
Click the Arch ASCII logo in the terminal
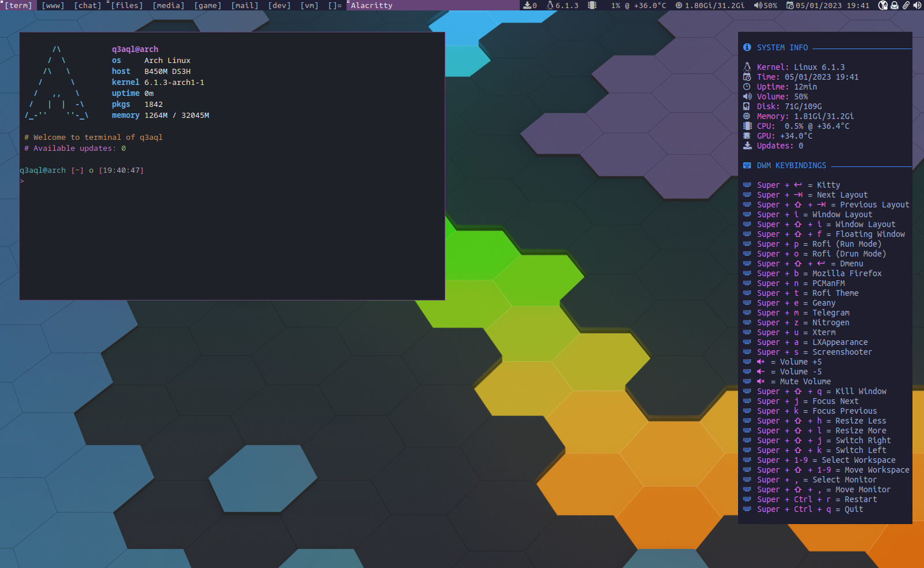pyautogui.click(x=57, y=82)
